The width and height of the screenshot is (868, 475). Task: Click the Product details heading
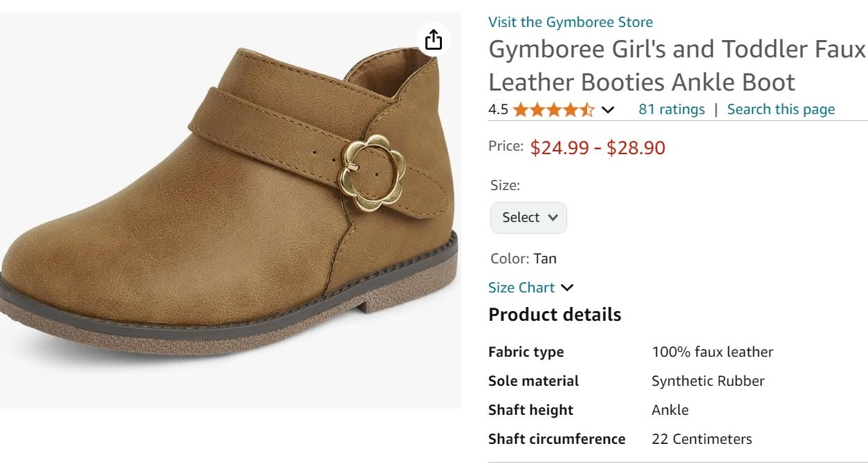(x=554, y=314)
